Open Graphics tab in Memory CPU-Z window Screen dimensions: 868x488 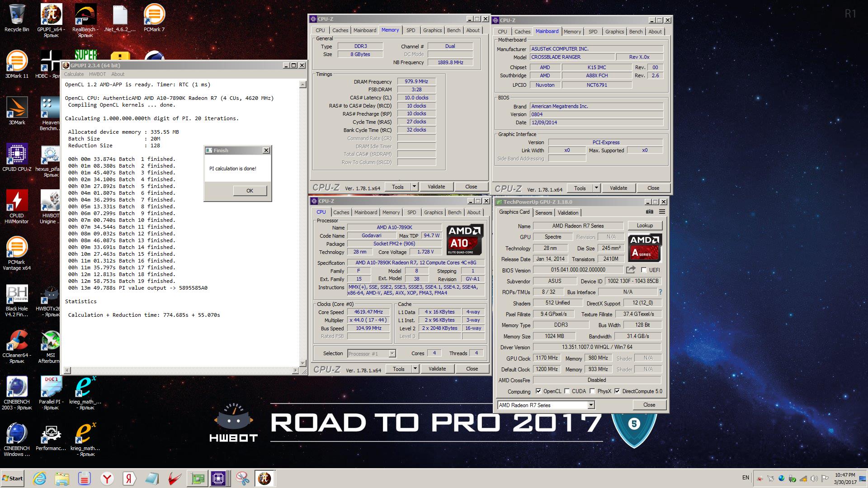(x=432, y=30)
